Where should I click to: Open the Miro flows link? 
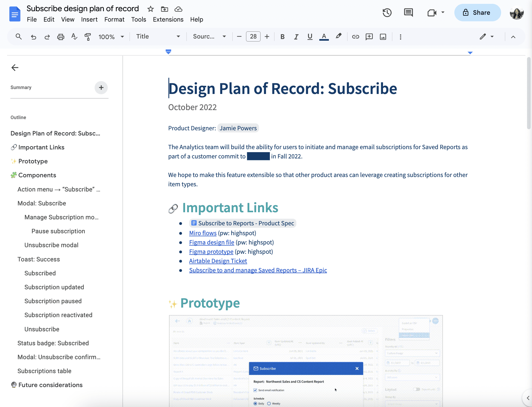203,233
